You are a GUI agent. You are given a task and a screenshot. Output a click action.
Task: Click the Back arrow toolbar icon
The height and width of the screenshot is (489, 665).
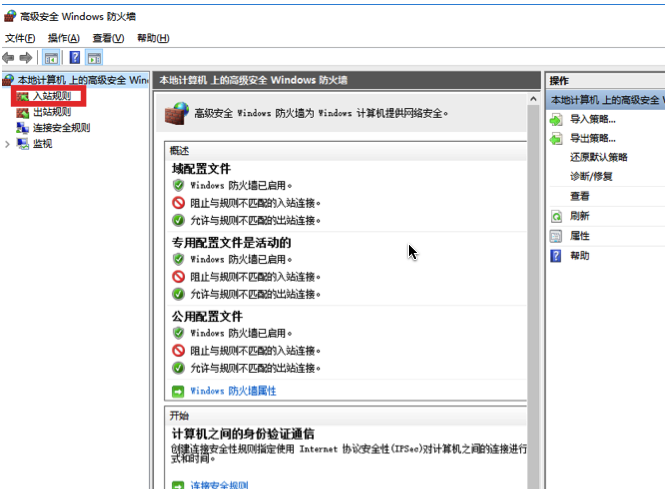(x=8, y=57)
